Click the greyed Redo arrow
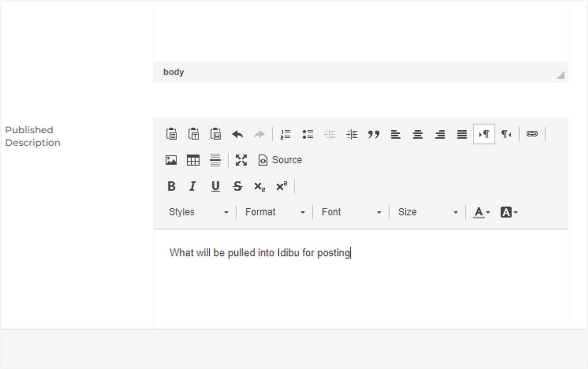This screenshot has width=588, height=369. coord(259,134)
